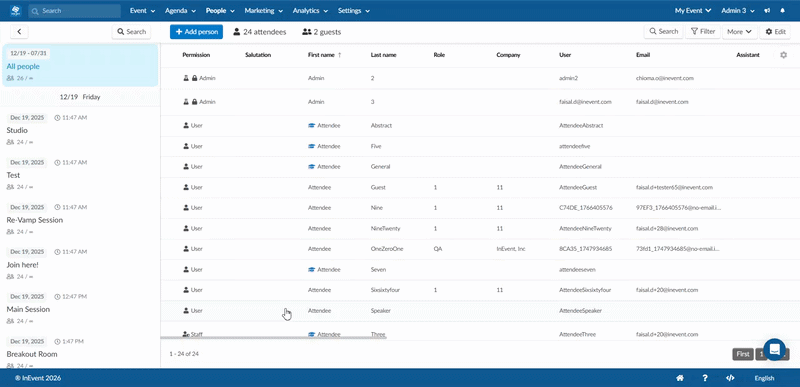Click the Add person button
Viewport: 800px width, 387px height.
coord(196,32)
